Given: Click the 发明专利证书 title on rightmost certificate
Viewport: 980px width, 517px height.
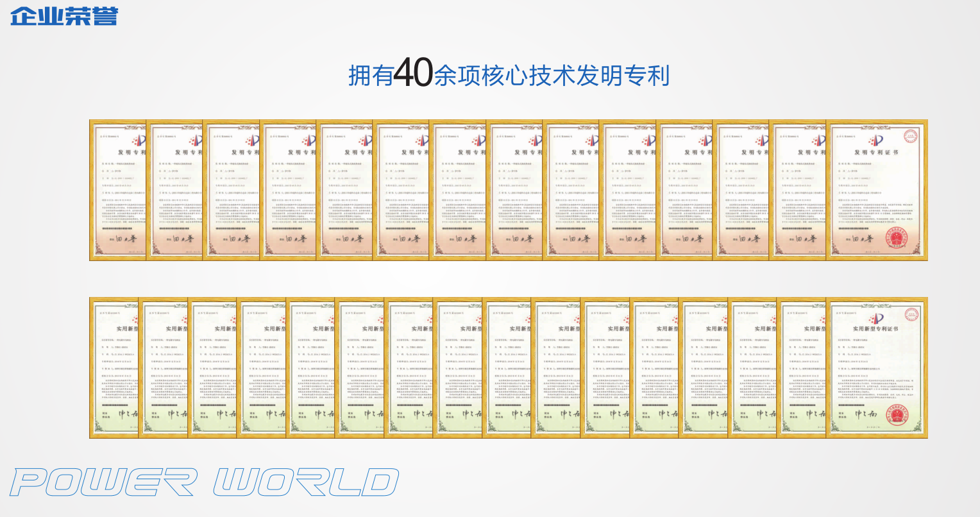Looking at the screenshot, I should 875,153.
